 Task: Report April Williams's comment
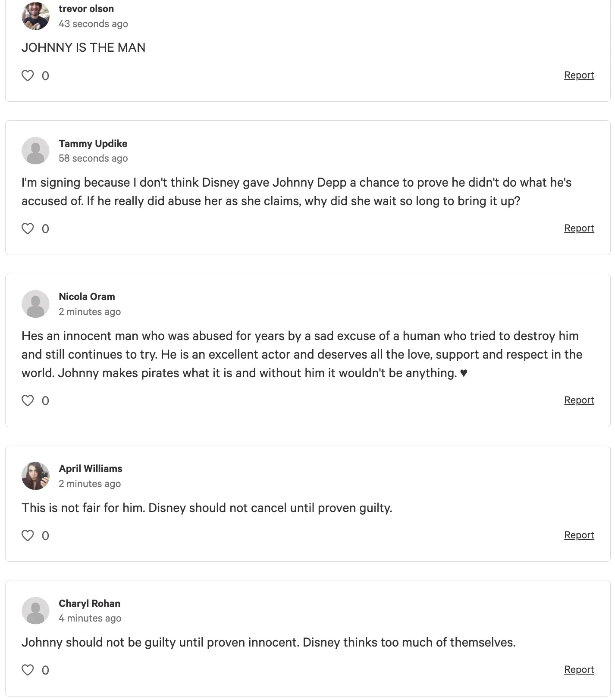pos(579,535)
